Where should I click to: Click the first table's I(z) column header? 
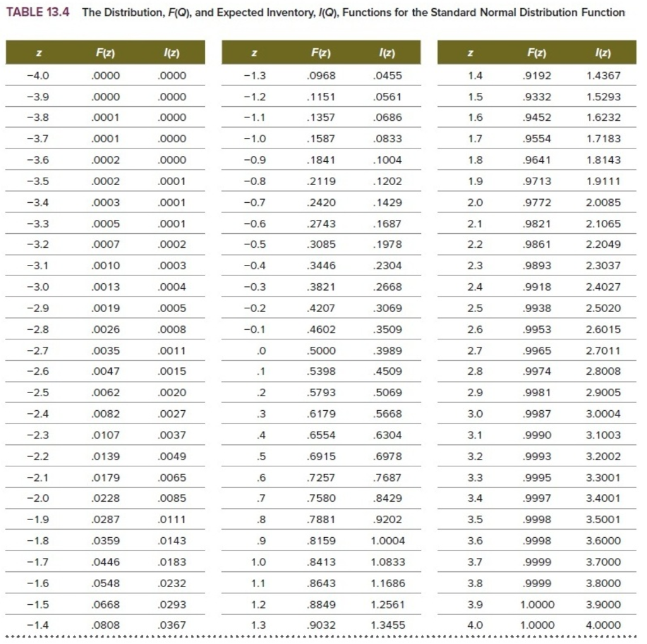(171, 52)
